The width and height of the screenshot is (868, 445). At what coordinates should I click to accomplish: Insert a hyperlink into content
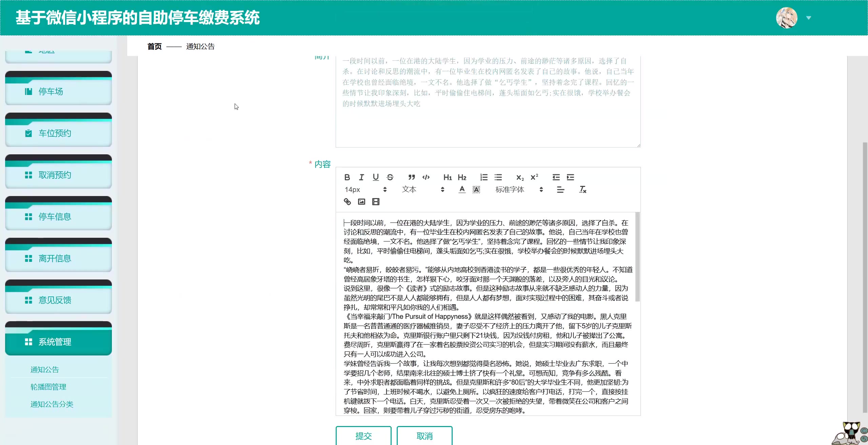347,202
